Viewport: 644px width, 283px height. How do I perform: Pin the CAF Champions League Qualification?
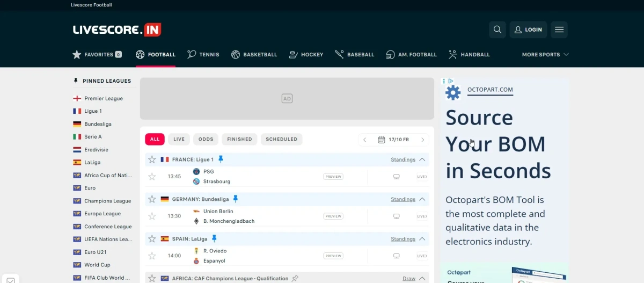pos(295,279)
